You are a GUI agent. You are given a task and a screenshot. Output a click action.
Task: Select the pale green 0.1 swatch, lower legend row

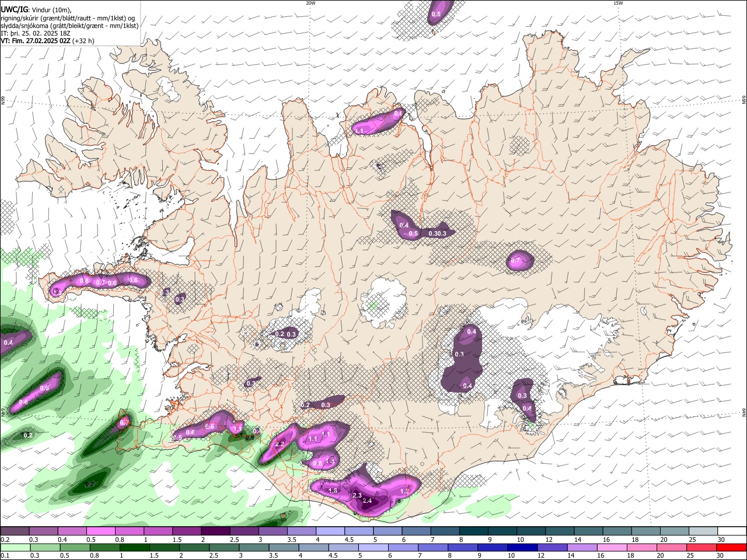[15, 547]
